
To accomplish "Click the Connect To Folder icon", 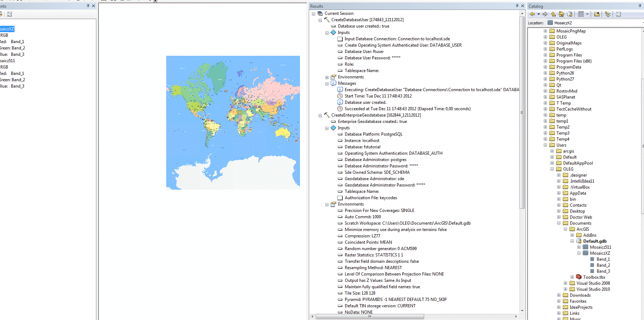I will pyautogui.click(x=597, y=14).
